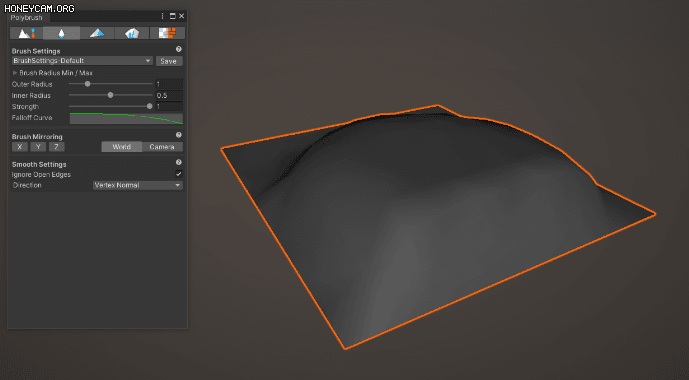Click the Ignore Open Edges label
Image resolution: width=689 pixels, height=380 pixels.
[x=41, y=174]
